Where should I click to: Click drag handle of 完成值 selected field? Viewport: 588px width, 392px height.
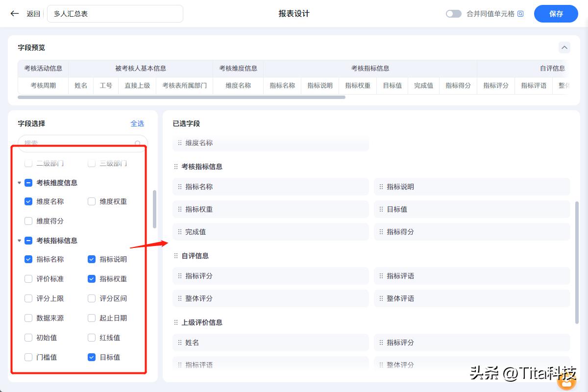[180, 232]
